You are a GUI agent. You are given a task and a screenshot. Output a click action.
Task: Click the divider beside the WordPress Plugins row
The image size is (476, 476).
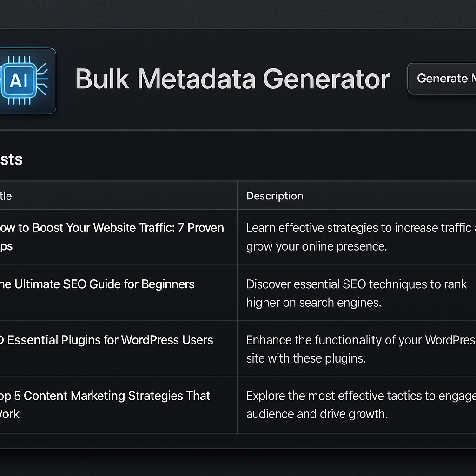(237, 349)
